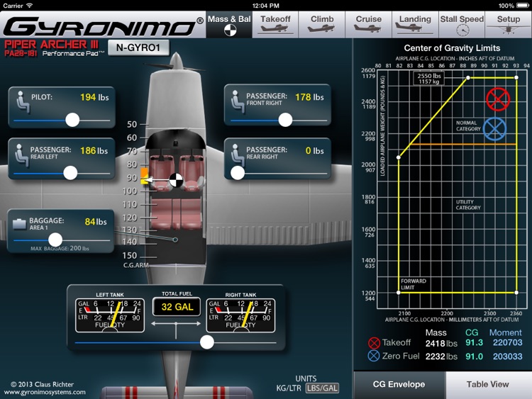Click the Wi-Fi status icon
Viewport: 532px width, 399px height.
(30, 6)
